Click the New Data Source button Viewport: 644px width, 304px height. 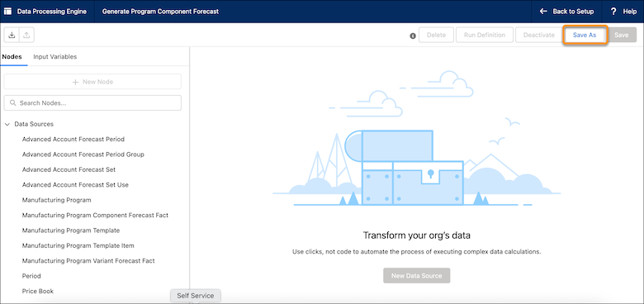coord(416,276)
